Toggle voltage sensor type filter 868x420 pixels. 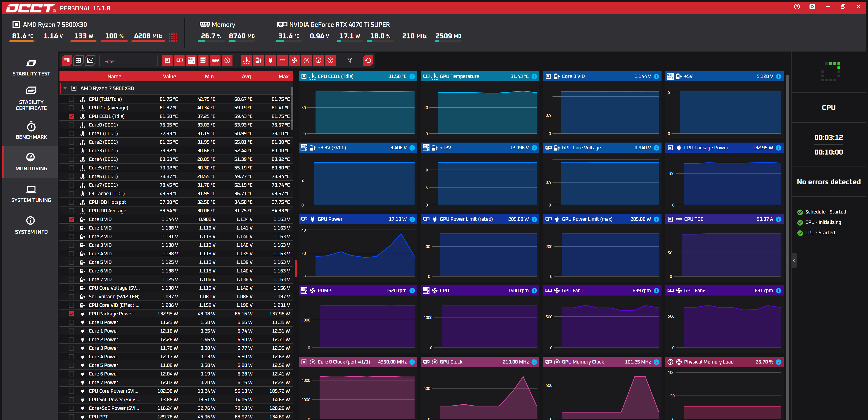point(259,61)
